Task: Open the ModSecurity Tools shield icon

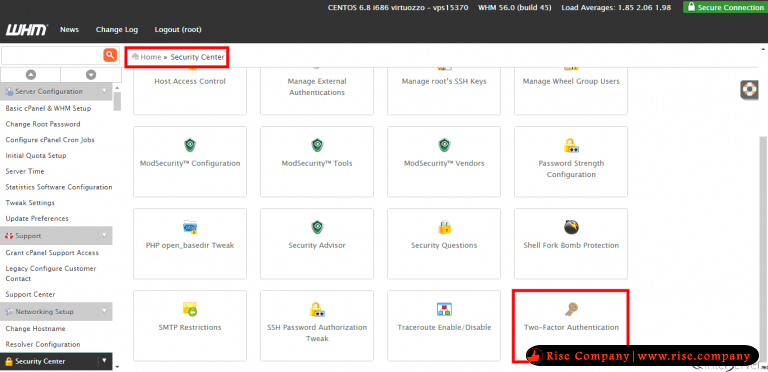Action: point(316,145)
